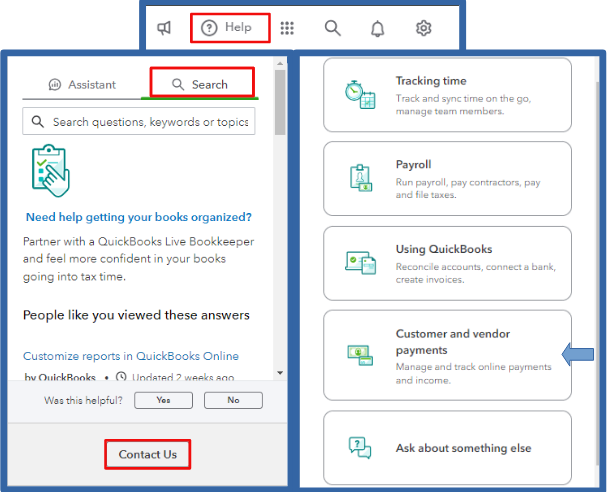Click the Payroll clipboard icon
The height and width of the screenshot is (492, 607).
[361, 178]
